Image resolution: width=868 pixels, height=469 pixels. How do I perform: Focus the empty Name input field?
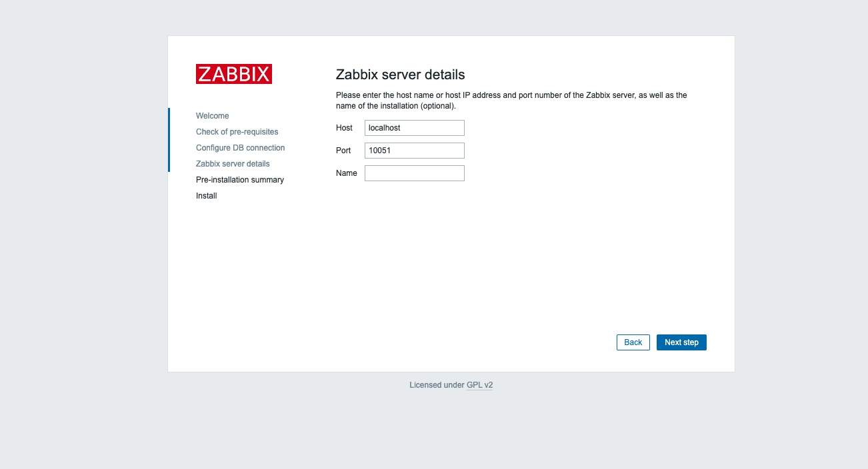415,173
